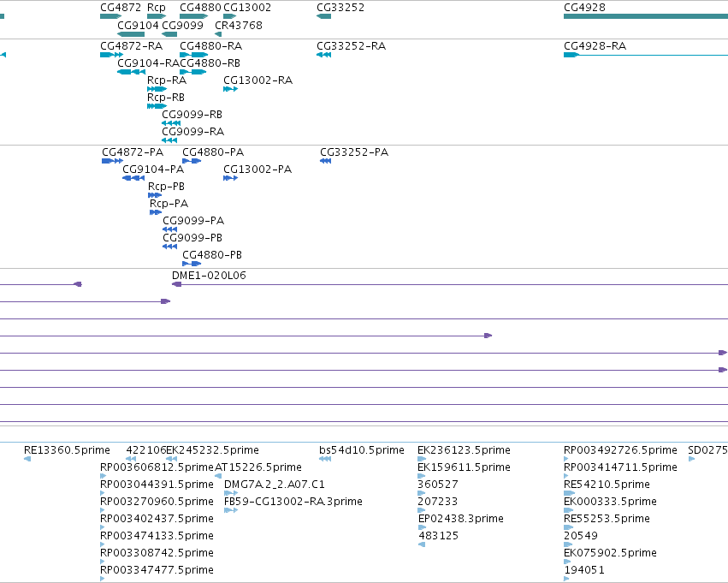Select transcript CG9099-RA label

[x=192, y=132]
